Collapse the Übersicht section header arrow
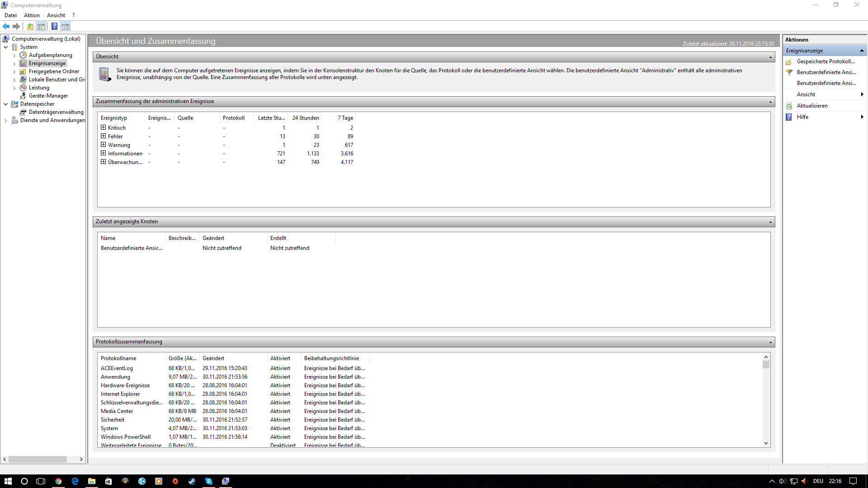Viewport: 868px width, 488px height. click(770, 57)
